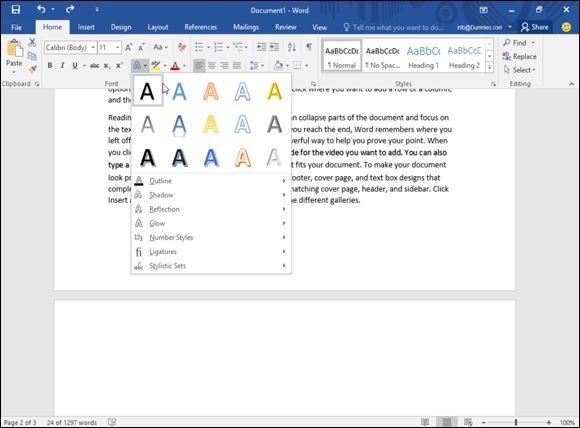Toggle Center alignment for the paragraph
This screenshot has height=428, width=580.
[x=212, y=65]
